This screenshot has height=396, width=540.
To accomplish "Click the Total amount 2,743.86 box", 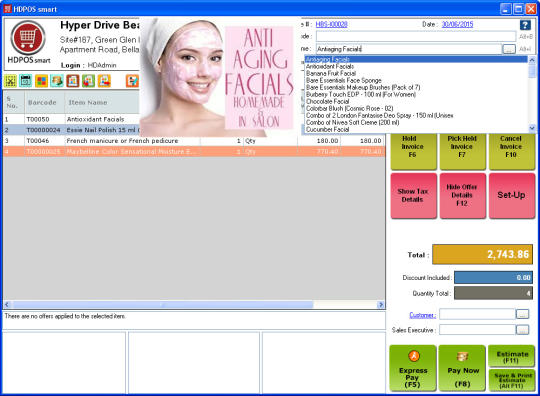I will coord(482,254).
